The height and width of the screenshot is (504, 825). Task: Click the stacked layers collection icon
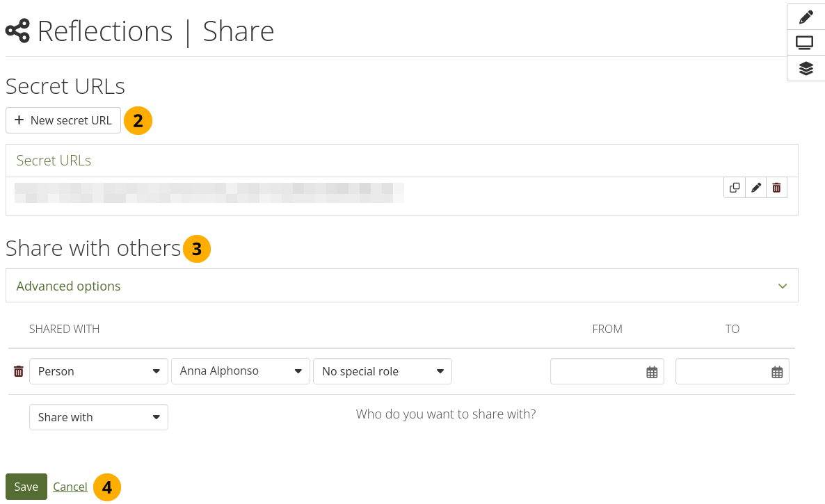pos(806,68)
